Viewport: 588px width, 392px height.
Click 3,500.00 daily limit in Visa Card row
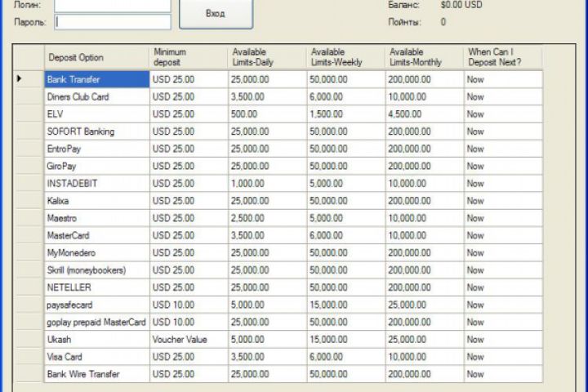(267, 357)
